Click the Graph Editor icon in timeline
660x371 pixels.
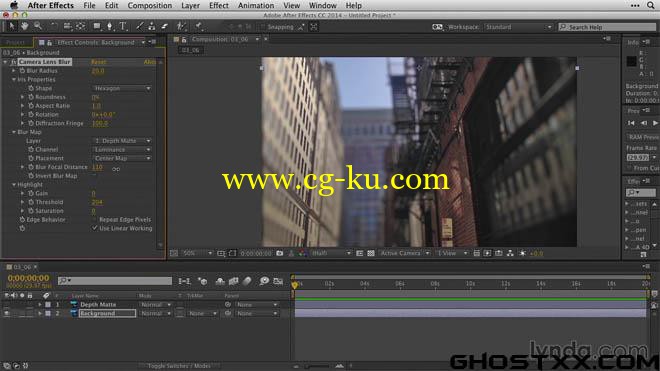(x=278, y=281)
